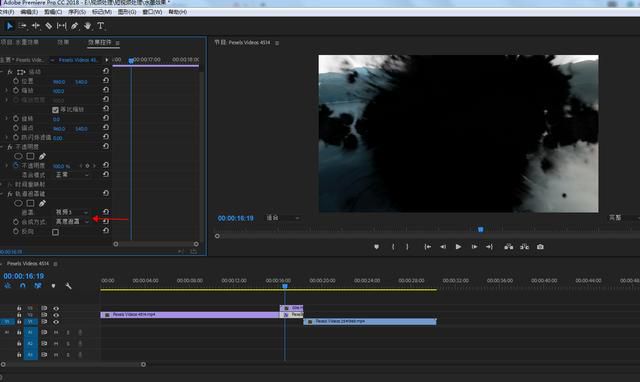Click the Lift button
Viewport: 640px width, 382px height.
click(x=509, y=247)
